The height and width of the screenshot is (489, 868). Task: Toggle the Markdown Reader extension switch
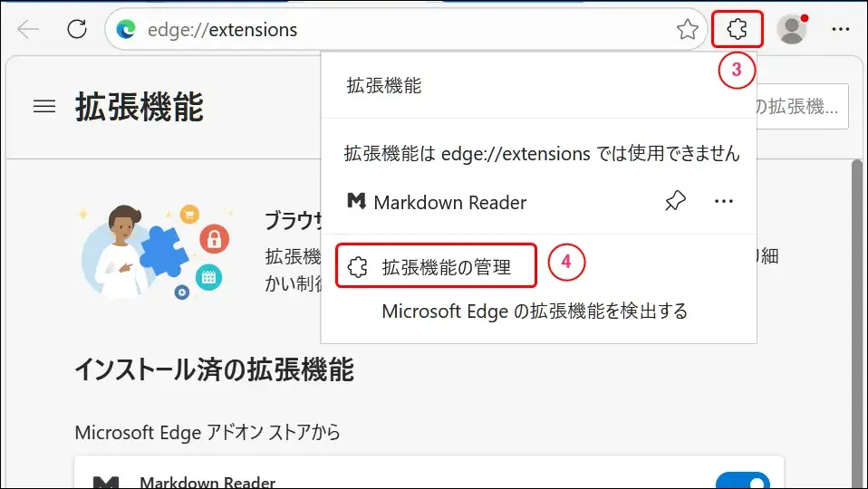pyautogui.click(x=742, y=482)
